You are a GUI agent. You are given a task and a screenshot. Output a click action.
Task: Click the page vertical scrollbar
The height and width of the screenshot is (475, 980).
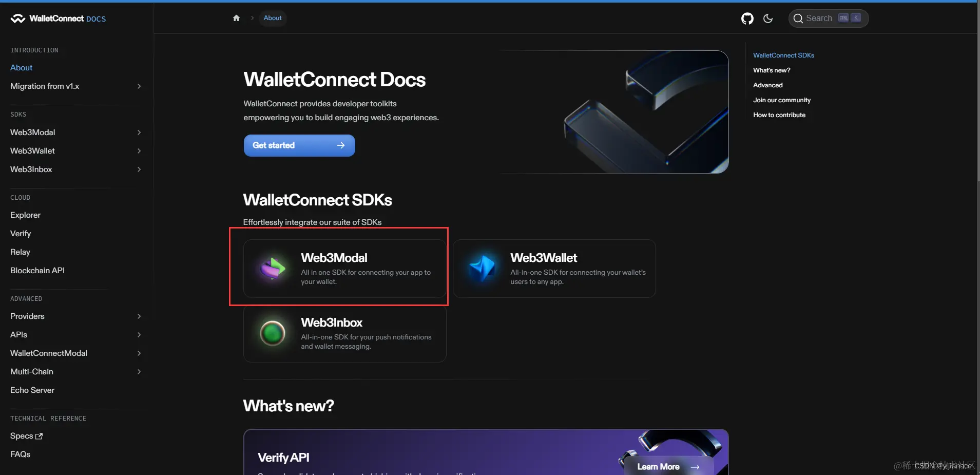pos(978,92)
